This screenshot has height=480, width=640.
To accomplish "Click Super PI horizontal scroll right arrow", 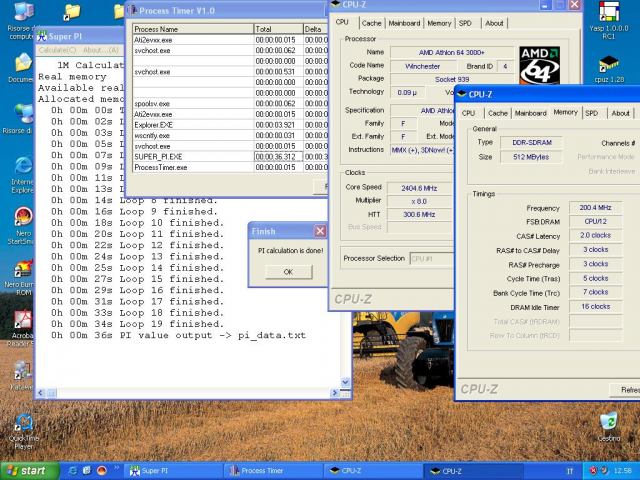I will tap(335, 393).
